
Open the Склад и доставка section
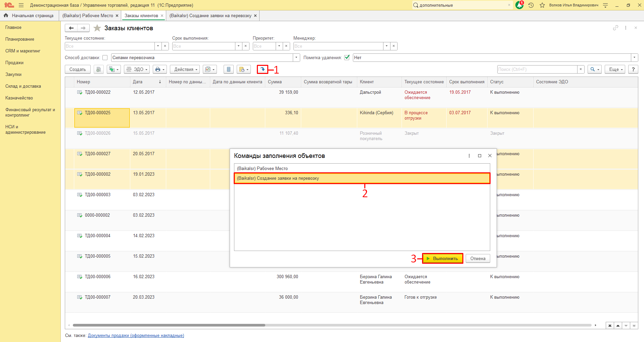point(23,86)
